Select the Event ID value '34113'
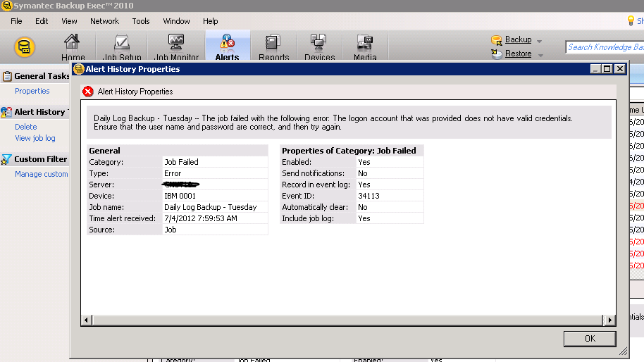The width and height of the screenshot is (644, 362). point(369,196)
